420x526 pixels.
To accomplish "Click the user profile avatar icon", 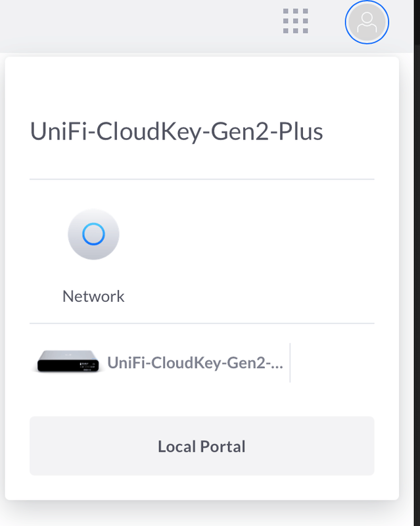I will click(x=367, y=23).
